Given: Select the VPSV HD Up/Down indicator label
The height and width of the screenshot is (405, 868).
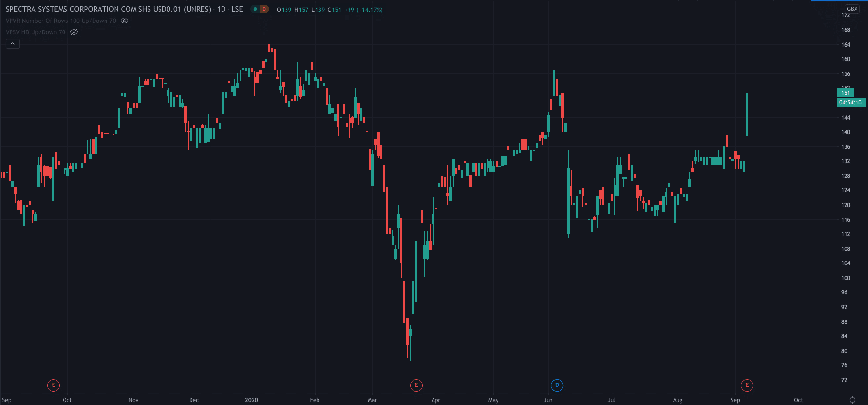Looking at the screenshot, I should point(35,32).
